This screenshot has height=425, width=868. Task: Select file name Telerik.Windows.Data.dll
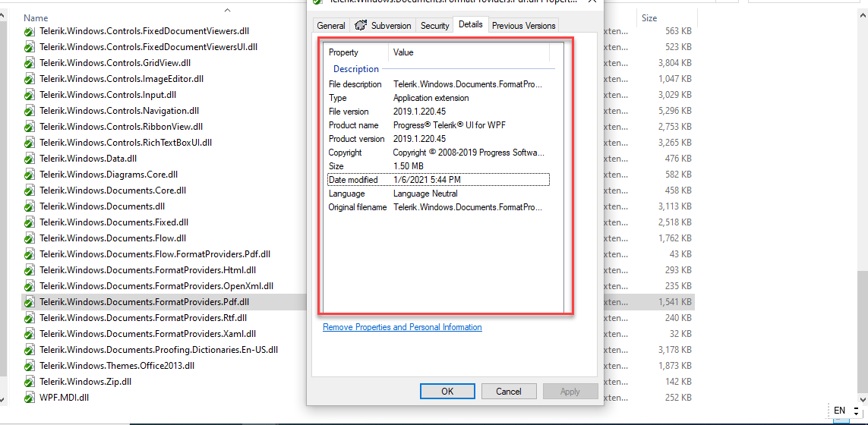click(88, 159)
